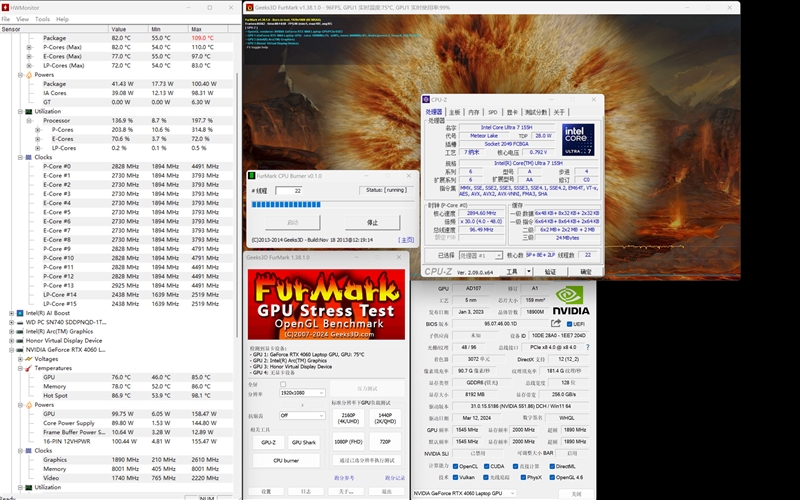Open the anti-aliasing dropdown set to Off
The height and width of the screenshot is (500, 800).
[302, 415]
